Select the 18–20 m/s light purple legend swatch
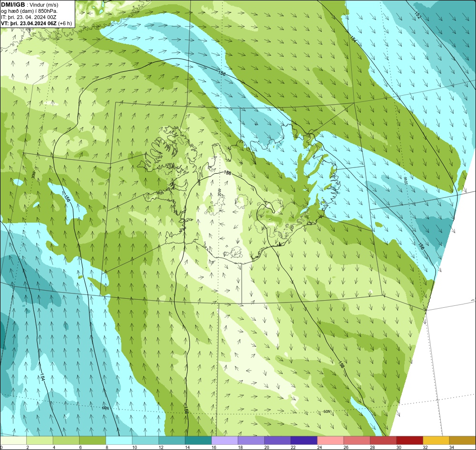 point(251,440)
